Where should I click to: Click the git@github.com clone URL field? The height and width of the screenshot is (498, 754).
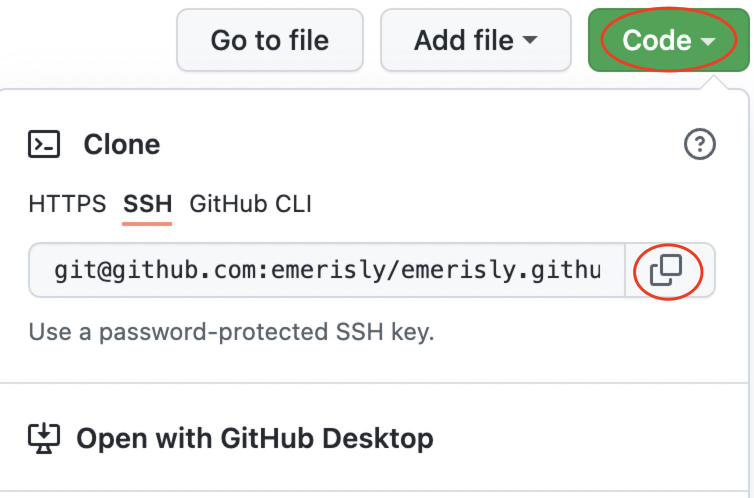pos(328,270)
